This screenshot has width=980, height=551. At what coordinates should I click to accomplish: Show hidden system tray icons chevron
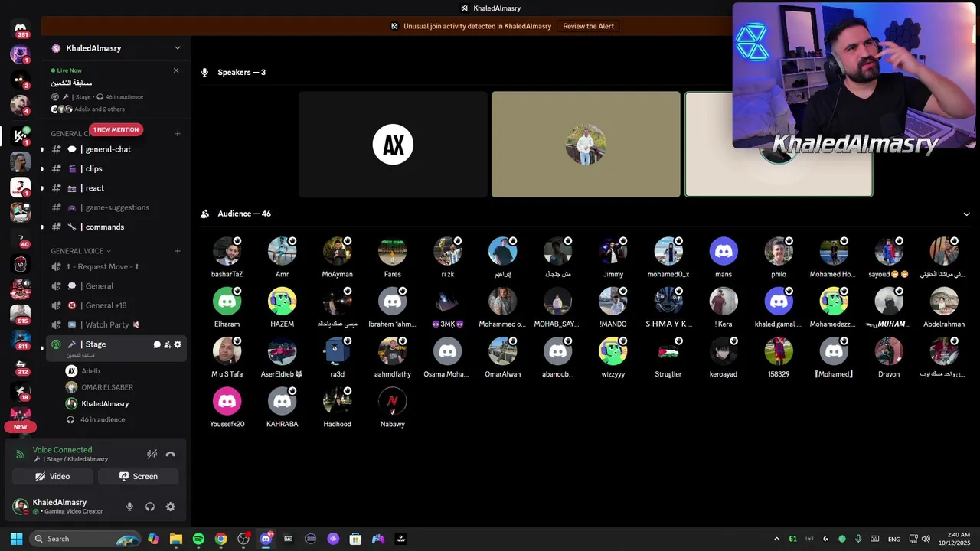(776, 539)
